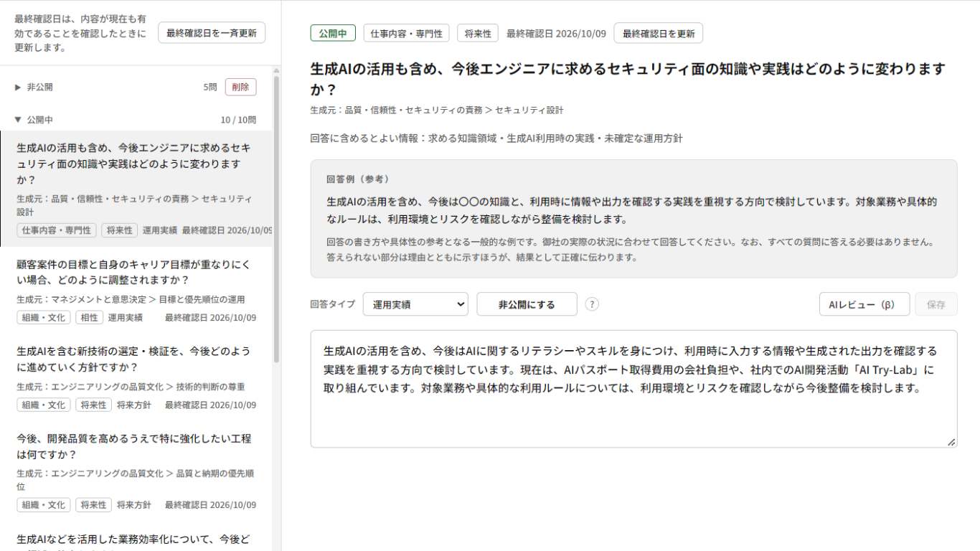Click the answer textarea resize grip
This screenshot has width=980, height=551.
[951, 442]
